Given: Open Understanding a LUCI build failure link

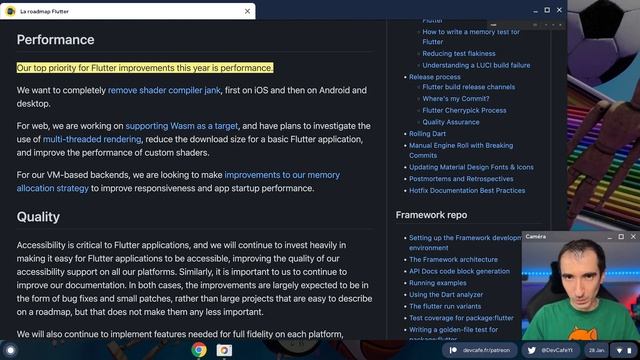Looking at the screenshot, I should [476, 65].
